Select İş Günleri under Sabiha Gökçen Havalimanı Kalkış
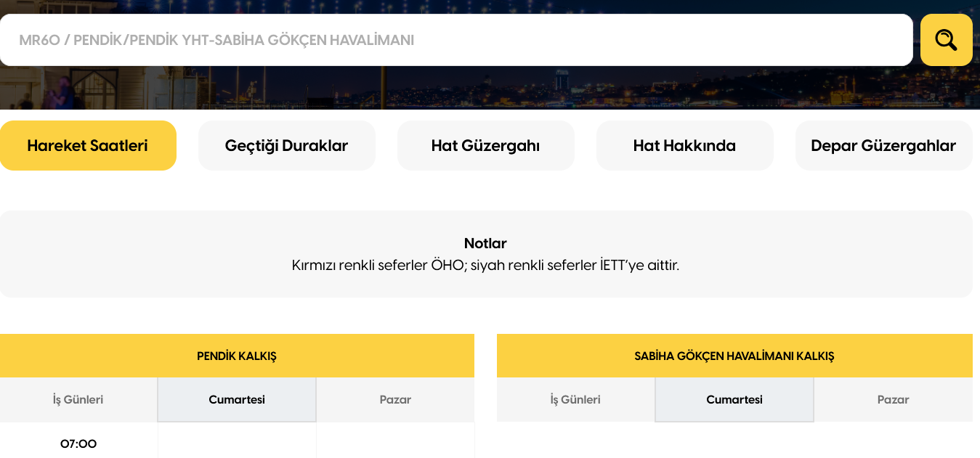The width and height of the screenshot is (980, 458). click(575, 399)
